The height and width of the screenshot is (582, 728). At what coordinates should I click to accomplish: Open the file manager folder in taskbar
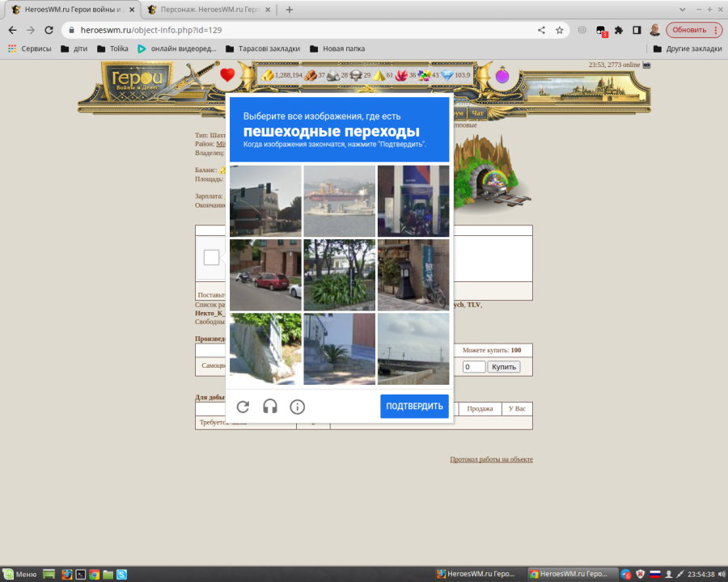click(x=108, y=575)
